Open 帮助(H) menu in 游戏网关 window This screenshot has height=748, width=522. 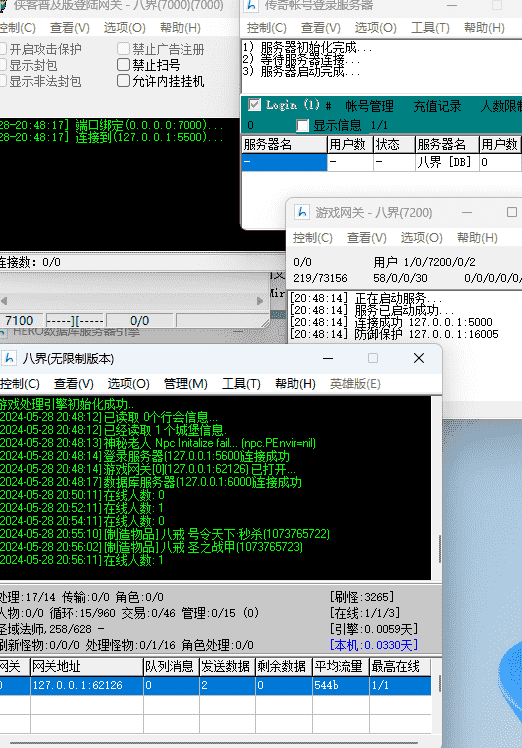pos(477,238)
